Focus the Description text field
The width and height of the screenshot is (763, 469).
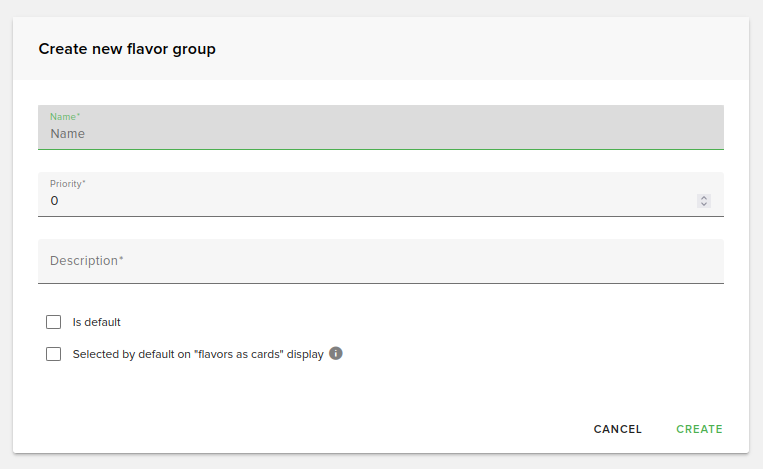coord(380,261)
